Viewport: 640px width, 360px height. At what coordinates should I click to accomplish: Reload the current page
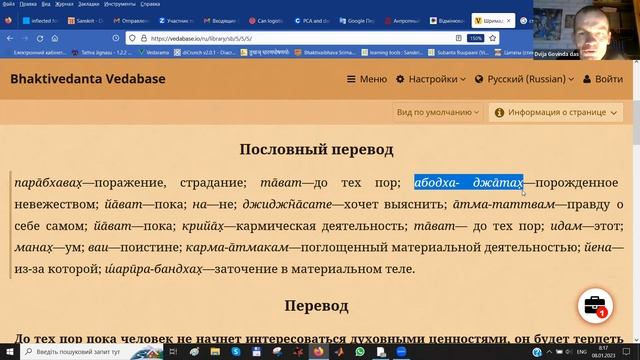[40, 38]
